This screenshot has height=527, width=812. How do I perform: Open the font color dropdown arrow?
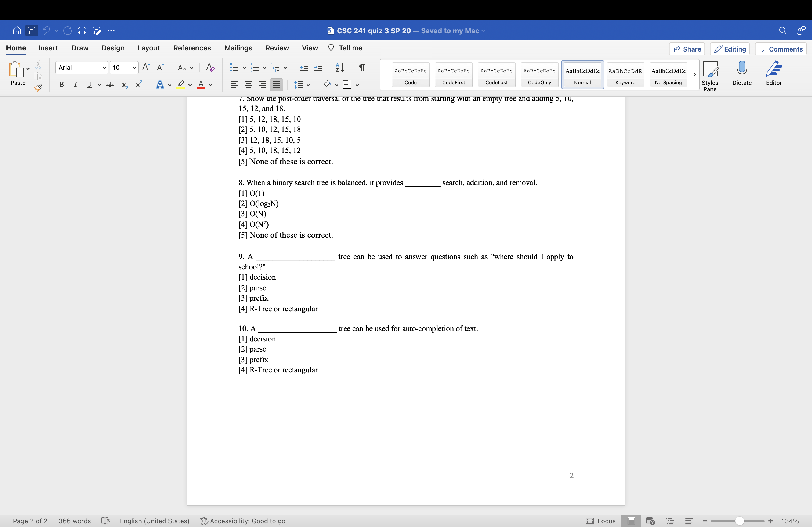(210, 85)
